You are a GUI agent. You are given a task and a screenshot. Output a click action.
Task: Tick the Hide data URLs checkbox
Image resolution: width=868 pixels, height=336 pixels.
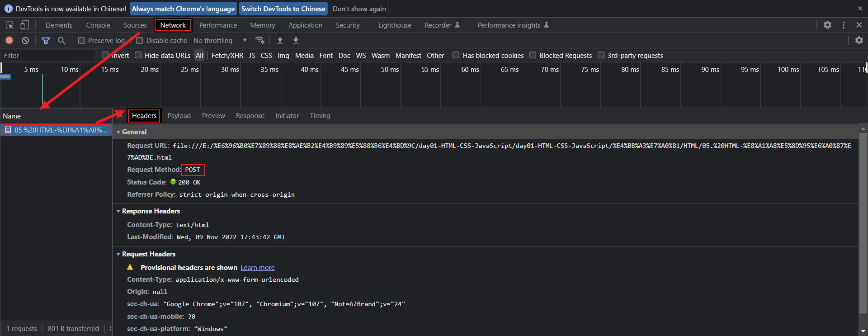point(138,55)
